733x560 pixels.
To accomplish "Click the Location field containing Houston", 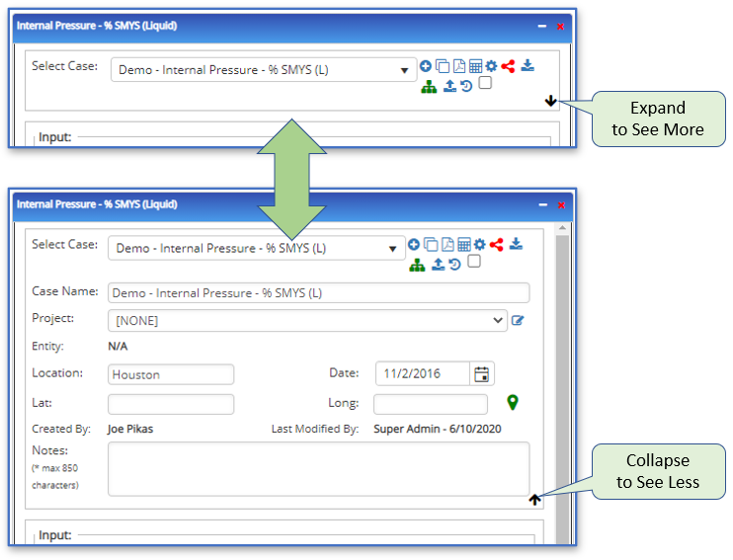I will (171, 374).
